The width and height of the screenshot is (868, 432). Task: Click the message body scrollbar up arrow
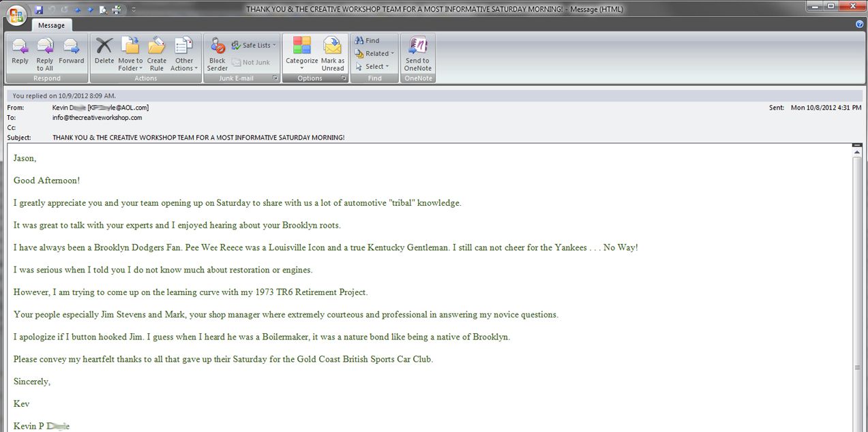coord(857,153)
